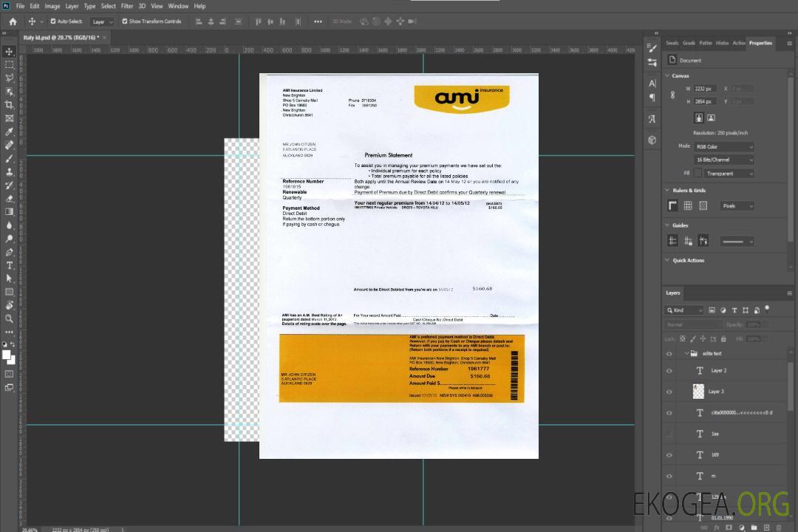798x532 pixels.
Task: Select the Crop tool
Action: pos(9,105)
